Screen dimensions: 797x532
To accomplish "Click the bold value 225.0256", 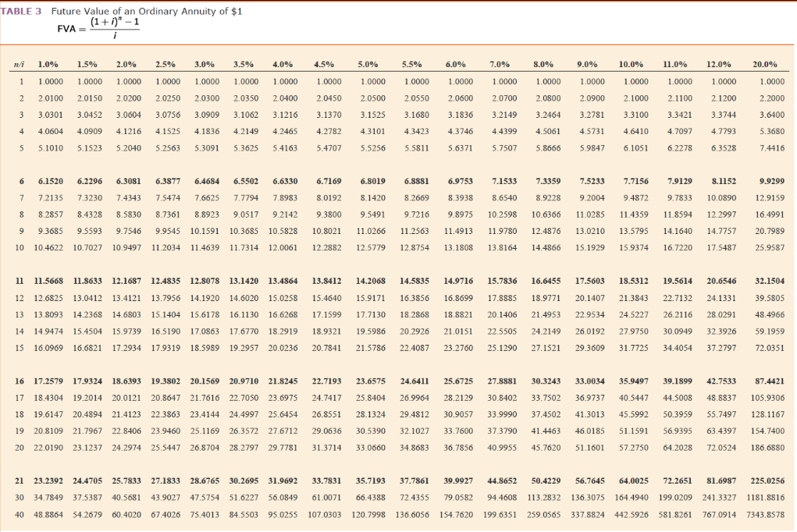I will tap(767, 481).
